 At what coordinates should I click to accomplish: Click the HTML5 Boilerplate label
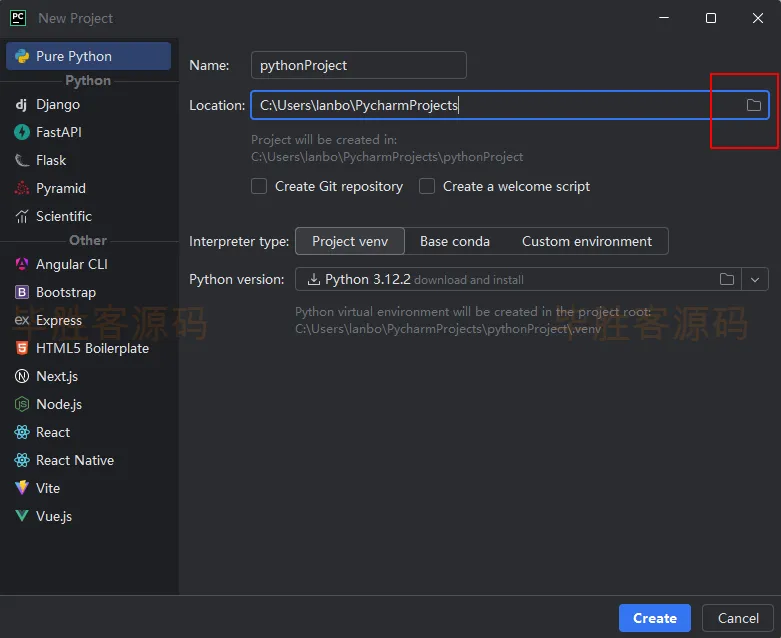(x=92, y=348)
